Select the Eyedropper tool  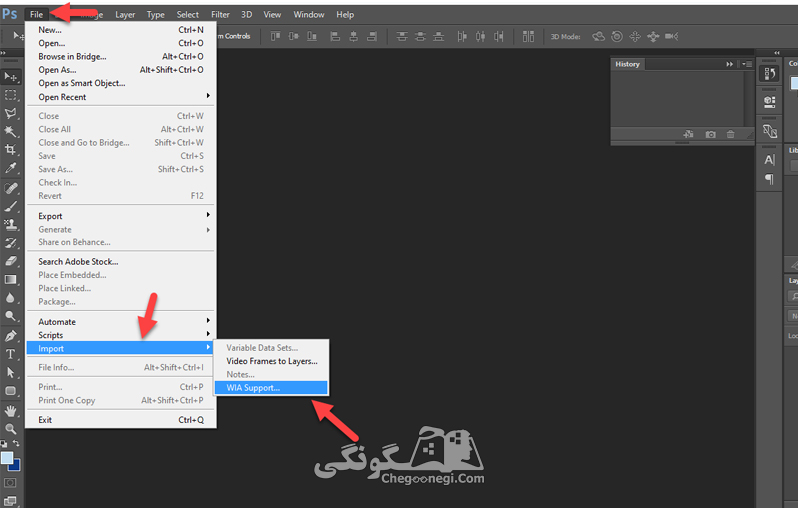pos(10,168)
